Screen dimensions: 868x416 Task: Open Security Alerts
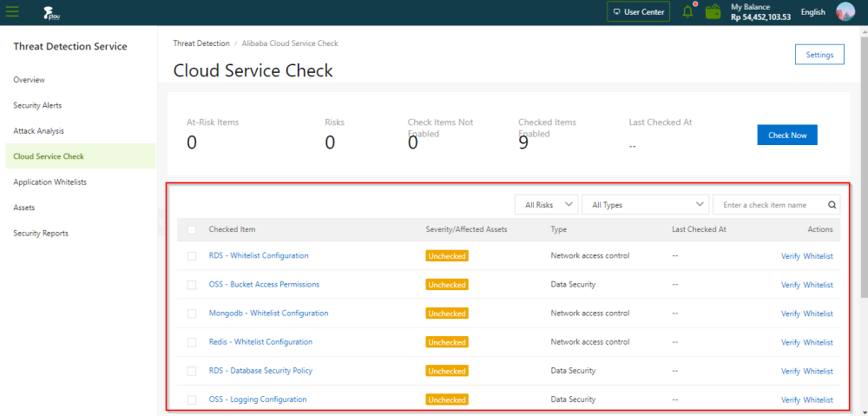tap(37, 105)
